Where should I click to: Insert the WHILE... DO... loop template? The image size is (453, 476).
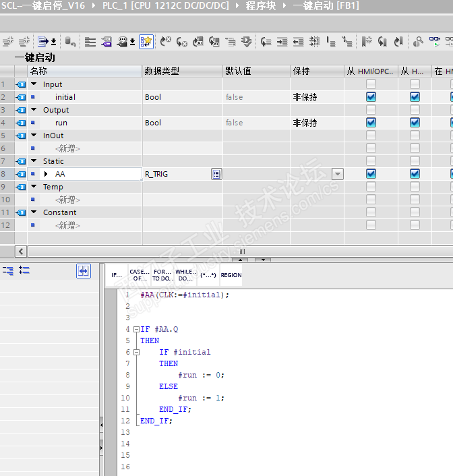coord(185,275)
